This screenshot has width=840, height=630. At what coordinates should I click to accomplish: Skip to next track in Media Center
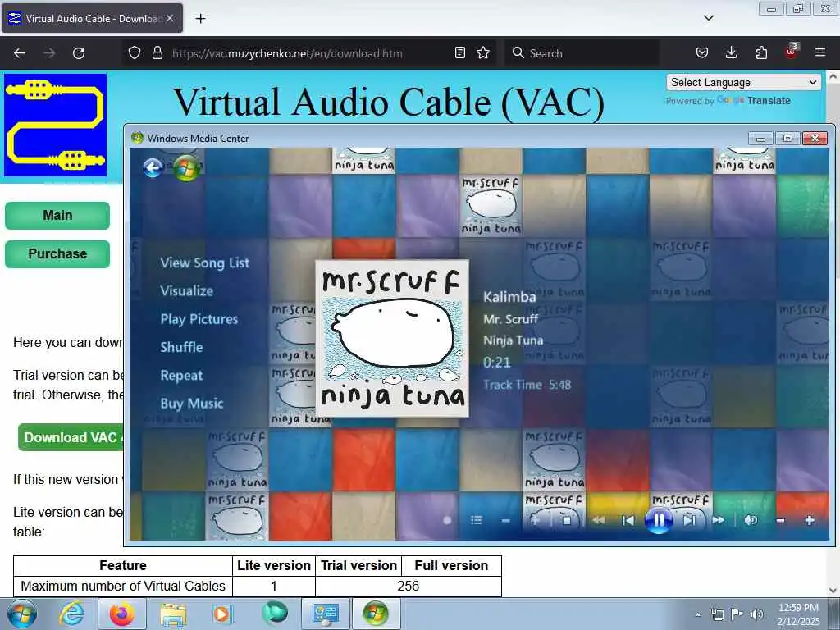tap(689, 520)
